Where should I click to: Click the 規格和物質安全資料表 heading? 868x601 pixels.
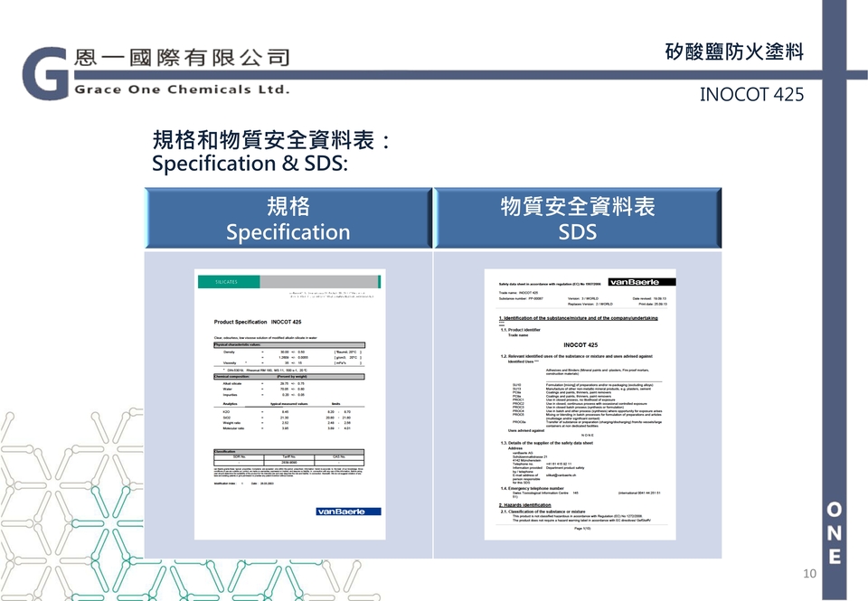coord(271,141)
